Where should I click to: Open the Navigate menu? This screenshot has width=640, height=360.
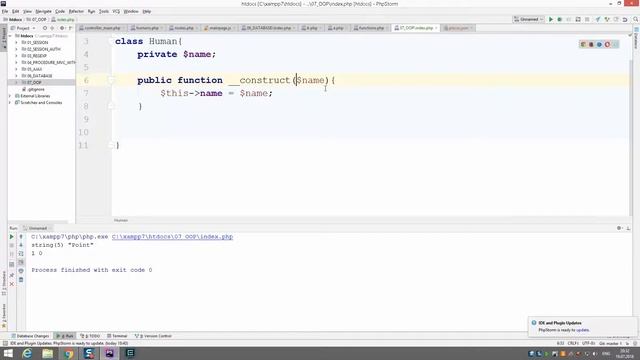point(43,11)
